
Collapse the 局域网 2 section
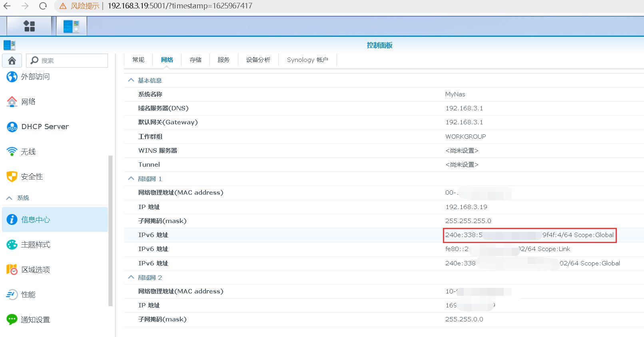[x=131, y=277]
